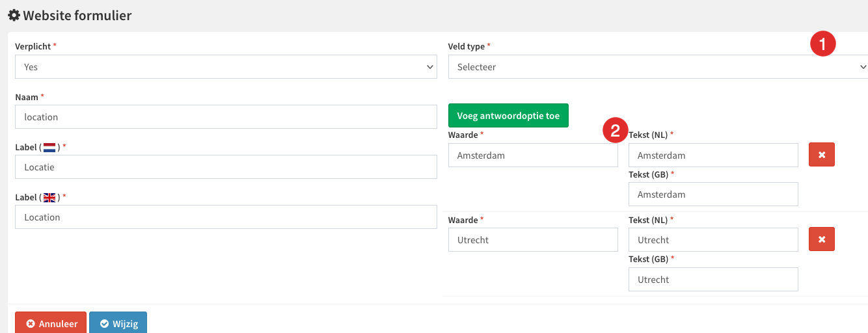
Task: Click the Tekst (GB) field containing Amsterdam
Action: (x=713, y=194)
